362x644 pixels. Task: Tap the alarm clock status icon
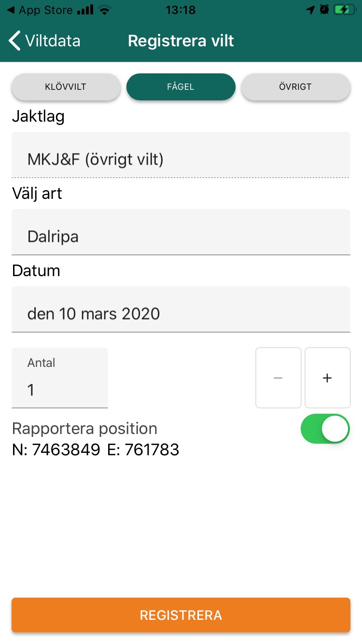point(324,10)
